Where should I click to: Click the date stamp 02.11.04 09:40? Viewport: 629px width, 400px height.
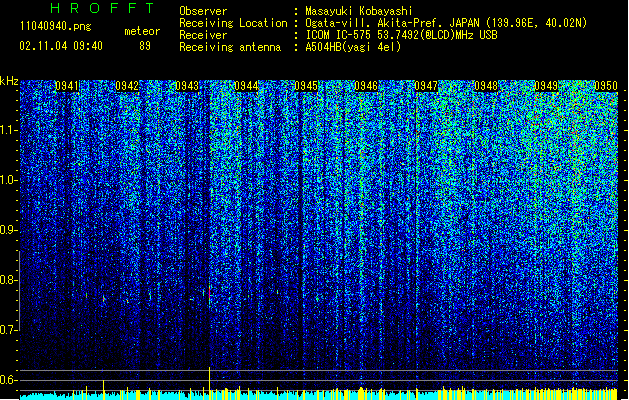tap(61, 46)
